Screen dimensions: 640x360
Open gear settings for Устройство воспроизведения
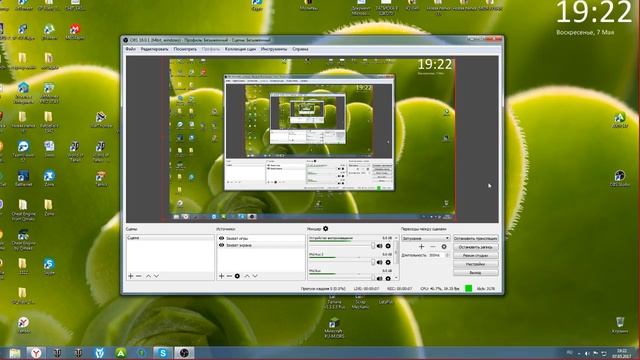(x=388, y=246)
